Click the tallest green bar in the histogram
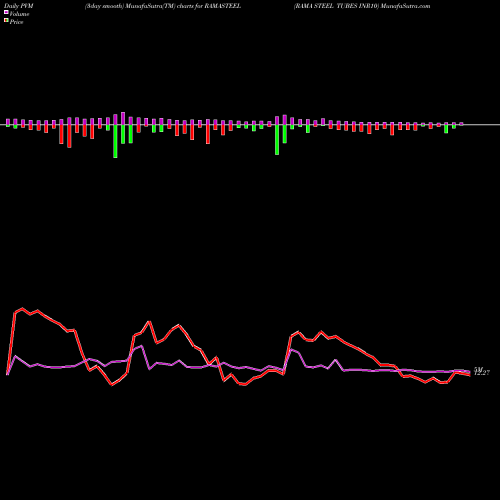 coord(115,141)
